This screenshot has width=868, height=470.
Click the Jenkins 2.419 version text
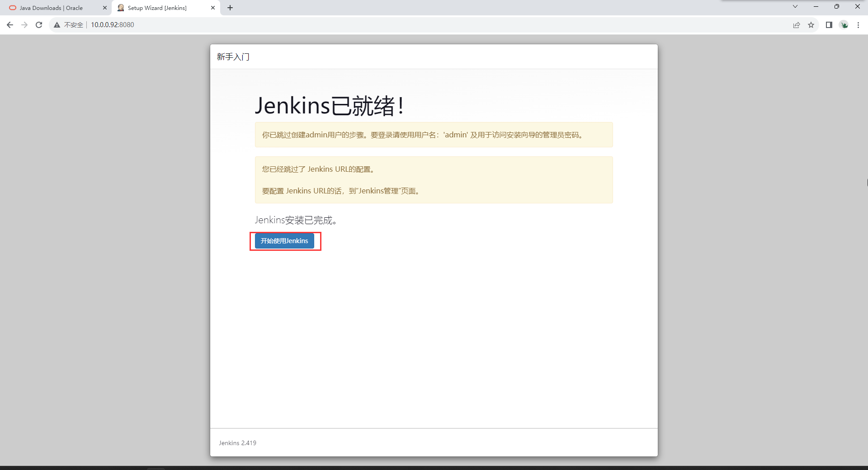tap(237, 443)
